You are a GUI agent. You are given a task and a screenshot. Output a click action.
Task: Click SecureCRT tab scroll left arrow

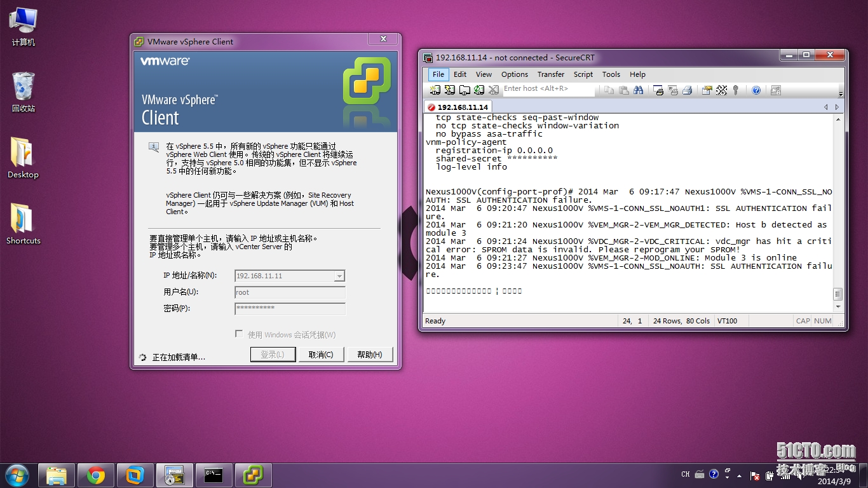click(825, 107)
